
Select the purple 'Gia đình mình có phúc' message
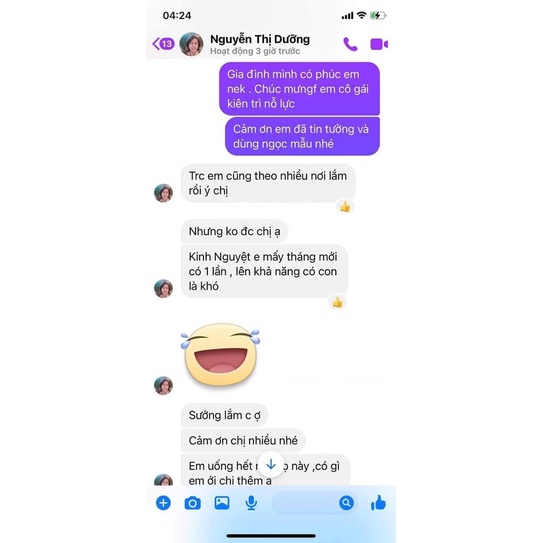[300, 89]
